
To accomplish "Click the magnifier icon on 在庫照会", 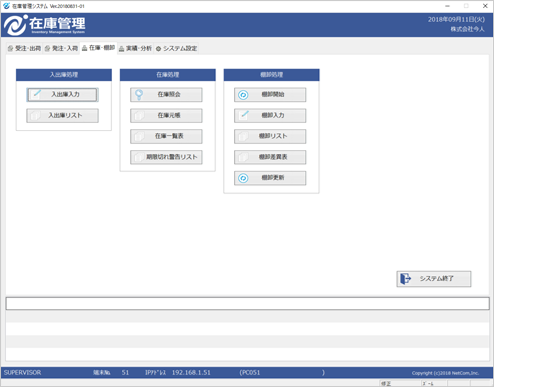I will point(139,95).
